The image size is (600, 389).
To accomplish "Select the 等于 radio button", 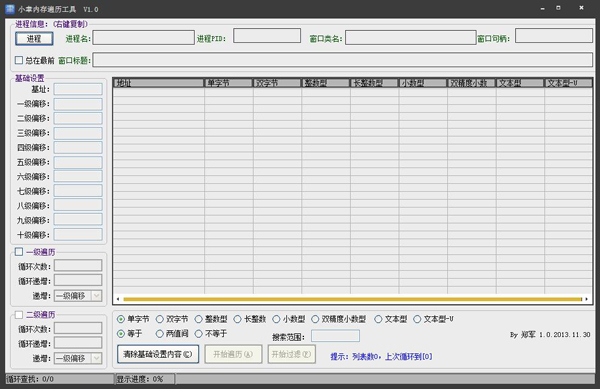I will (121, 334).
